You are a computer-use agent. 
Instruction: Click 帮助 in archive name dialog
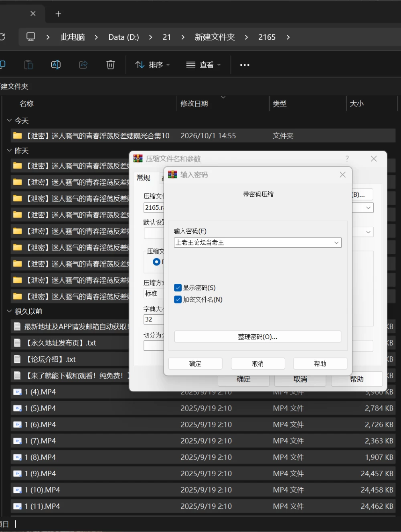[x=357, y=379]
